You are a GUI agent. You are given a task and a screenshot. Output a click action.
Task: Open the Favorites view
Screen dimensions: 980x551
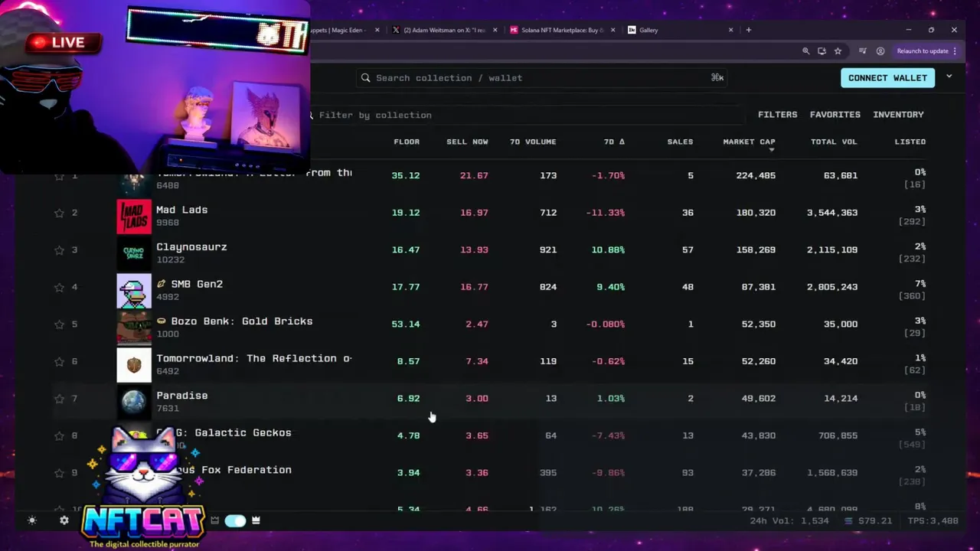(835, 115)
